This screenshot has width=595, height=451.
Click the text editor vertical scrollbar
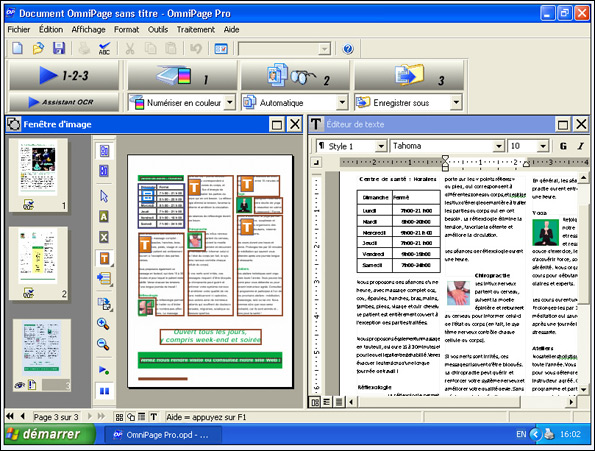pyautogui.click(x=584, y=284)
